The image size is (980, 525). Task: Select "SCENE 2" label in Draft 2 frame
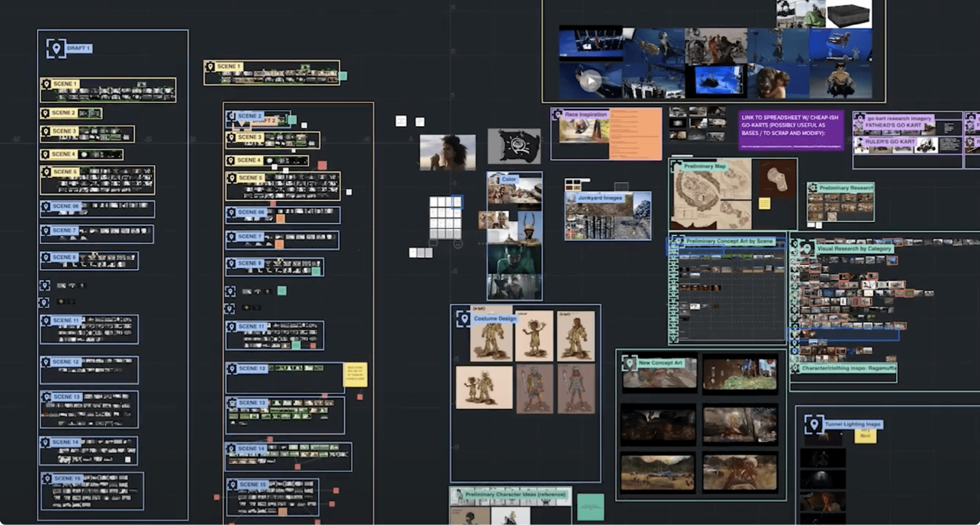tap(250, 116)
